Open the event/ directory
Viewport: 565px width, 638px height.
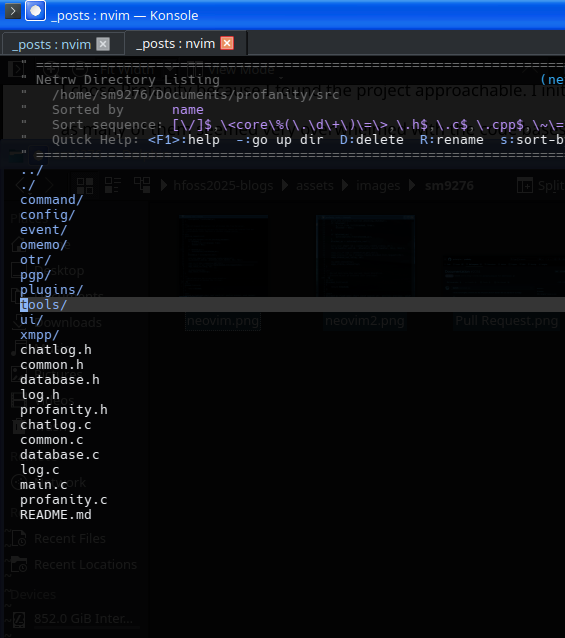[x=44, y=230]
